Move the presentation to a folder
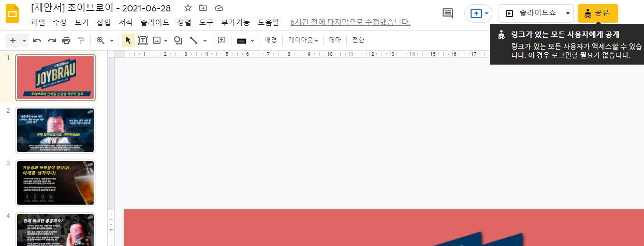 pyautogui.click(x=203, y=8)
